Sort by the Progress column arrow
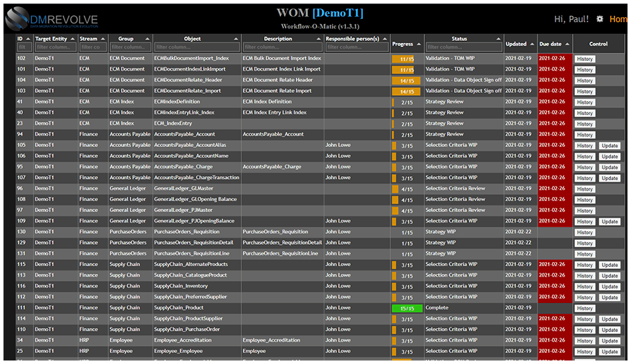 (419, 44)
